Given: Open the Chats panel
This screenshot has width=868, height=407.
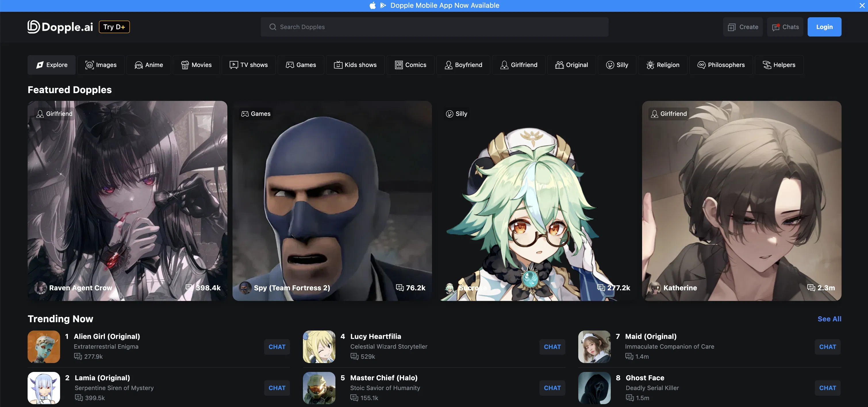Looking at the screenshot, I should point(785,27).
